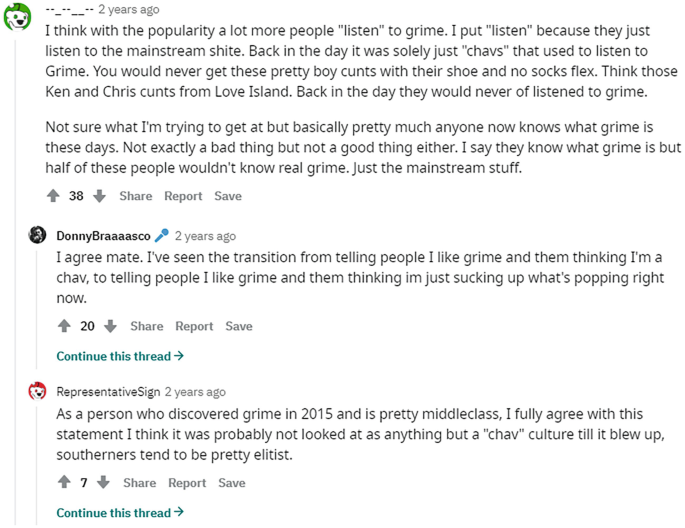This screenshot has height=528, width=685.
Task: Report RepresentativeSign's comment
Action: tap(187, 483)
